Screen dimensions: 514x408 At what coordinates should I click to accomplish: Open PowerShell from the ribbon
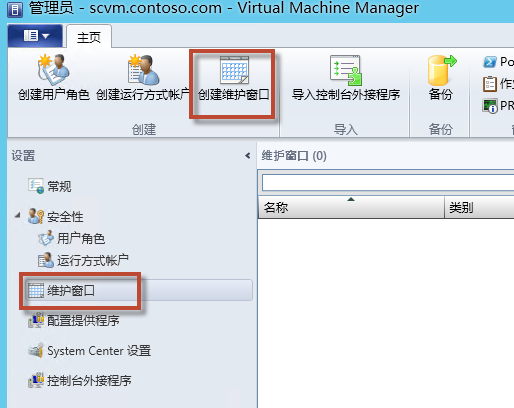498,62
